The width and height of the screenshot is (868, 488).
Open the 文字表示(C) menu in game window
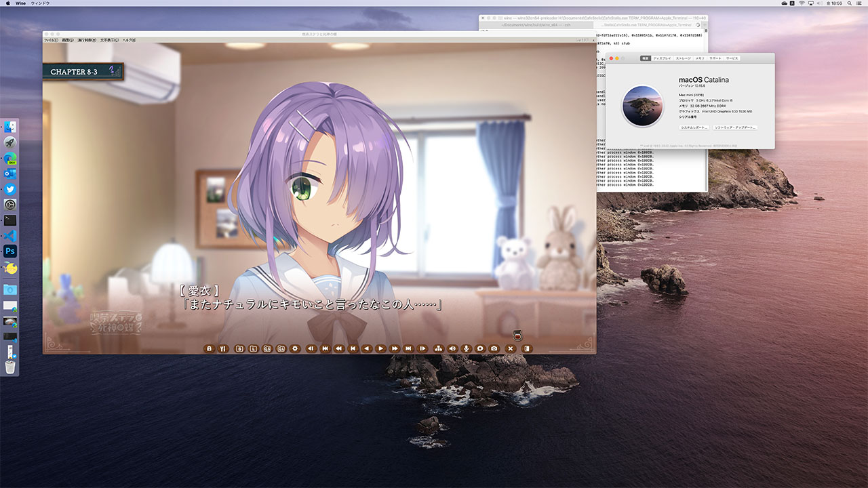tap(109, 40)
